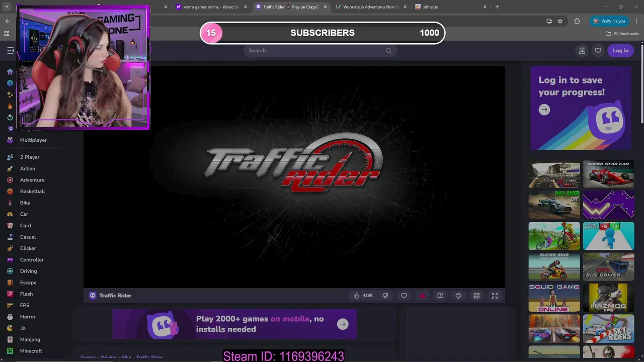Viewport: 644px width, 362px height.
Task: Open the Chrome three-dot menu
Action: click(x=636, y=21)
